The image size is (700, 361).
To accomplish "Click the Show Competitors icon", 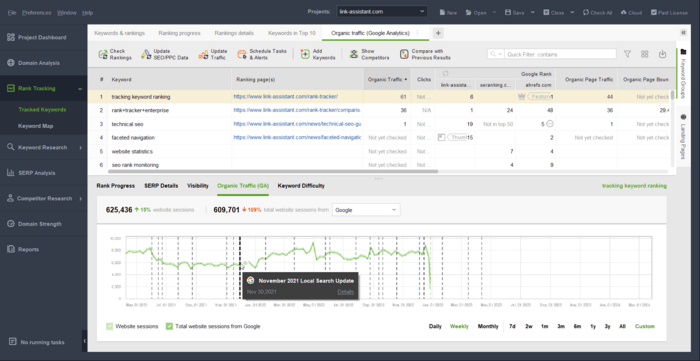I will 354,54.
